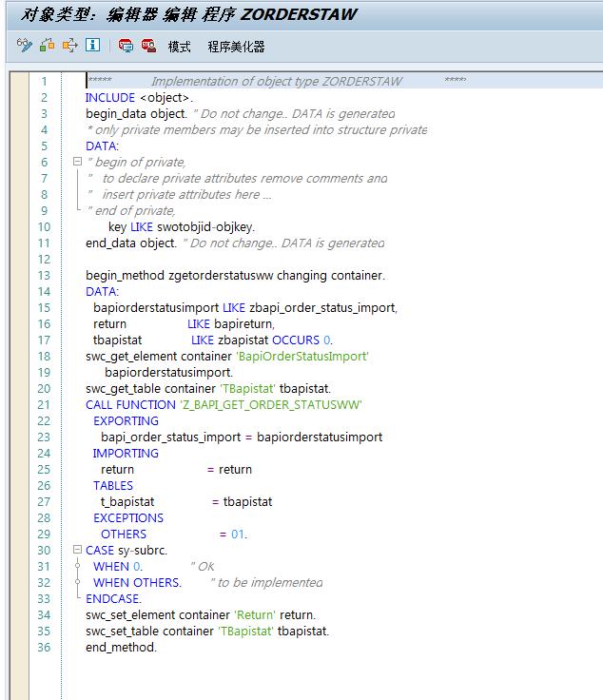Screen dimensions: 603x700
Task: Place cursor on end_method line
Action: click(121, 648)
